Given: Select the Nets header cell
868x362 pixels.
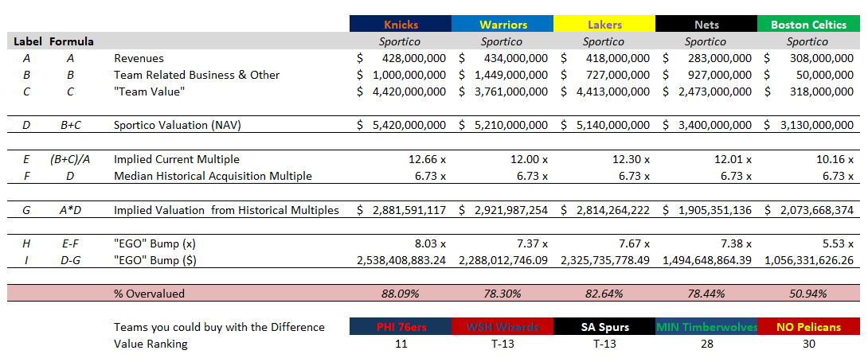Looking at the screenshot, I should pos(706,25).
